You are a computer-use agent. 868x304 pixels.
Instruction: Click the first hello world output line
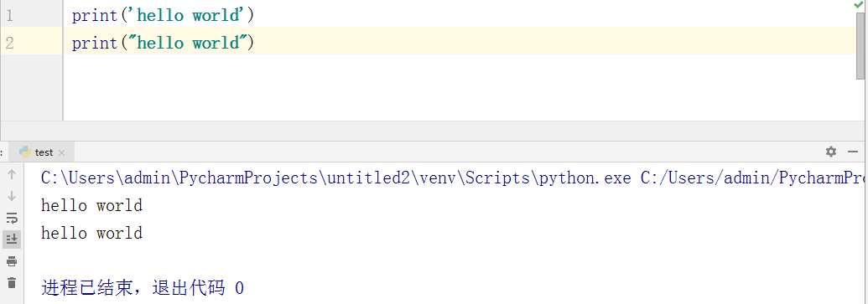pos(92,206)
